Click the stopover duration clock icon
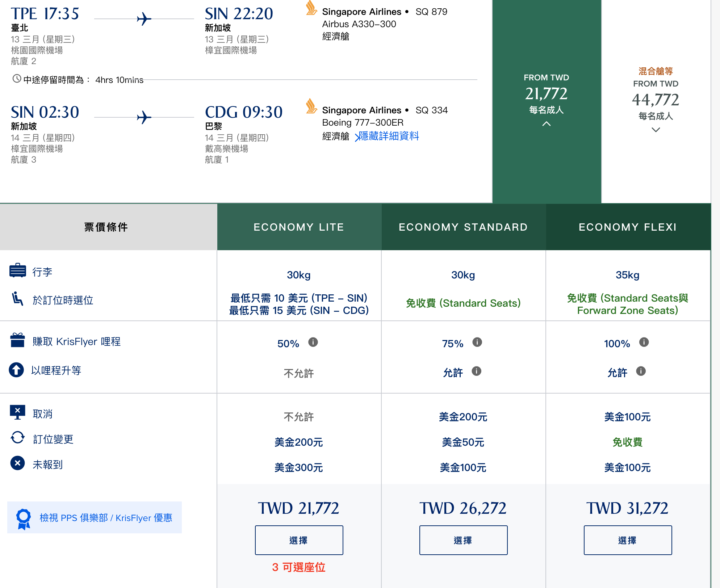 pos(16,79)
